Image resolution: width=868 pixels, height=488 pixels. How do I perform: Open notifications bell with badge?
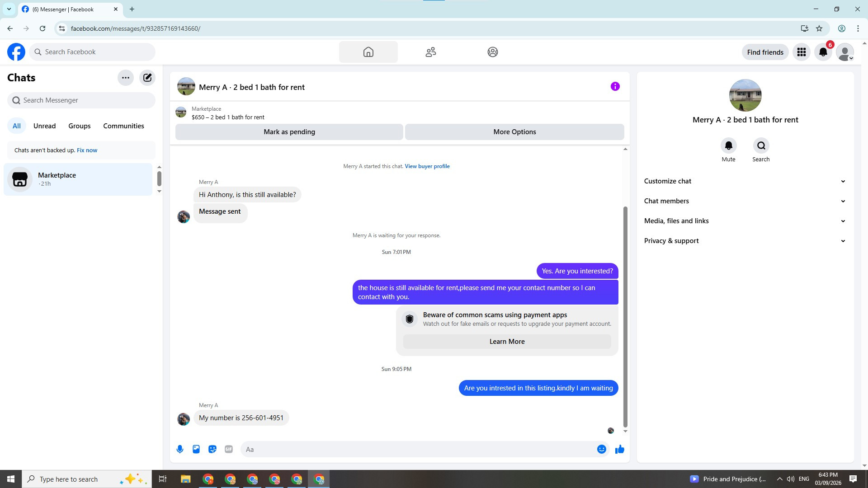823,52
